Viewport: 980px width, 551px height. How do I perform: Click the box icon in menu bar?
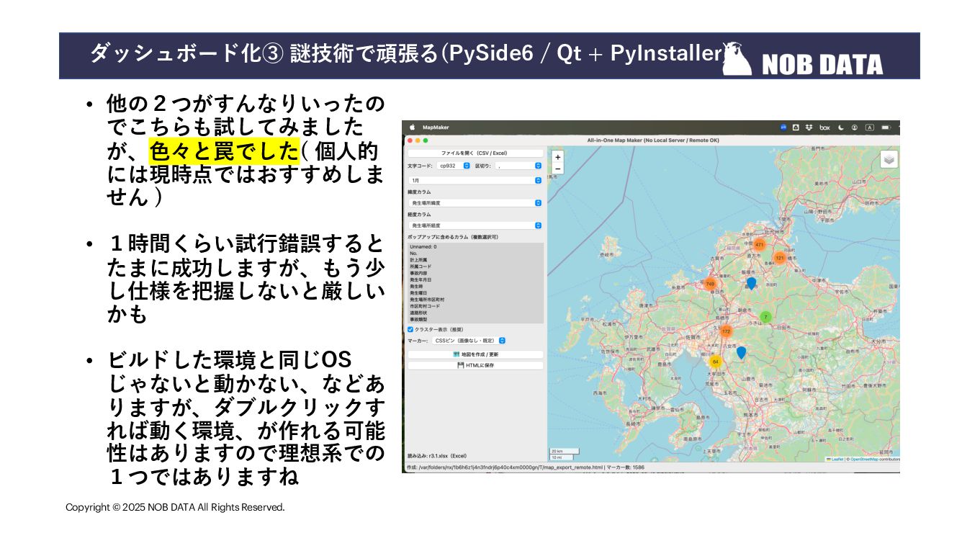824,127
